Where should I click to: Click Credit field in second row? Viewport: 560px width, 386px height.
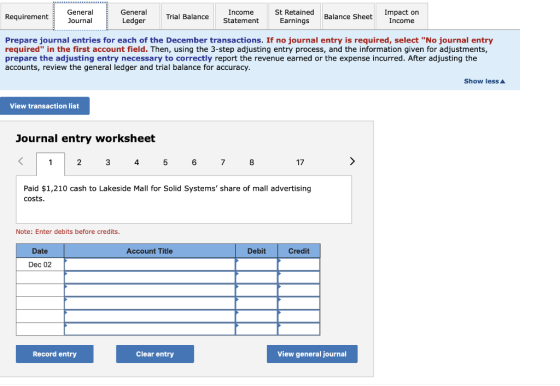(x=299, y=277)
